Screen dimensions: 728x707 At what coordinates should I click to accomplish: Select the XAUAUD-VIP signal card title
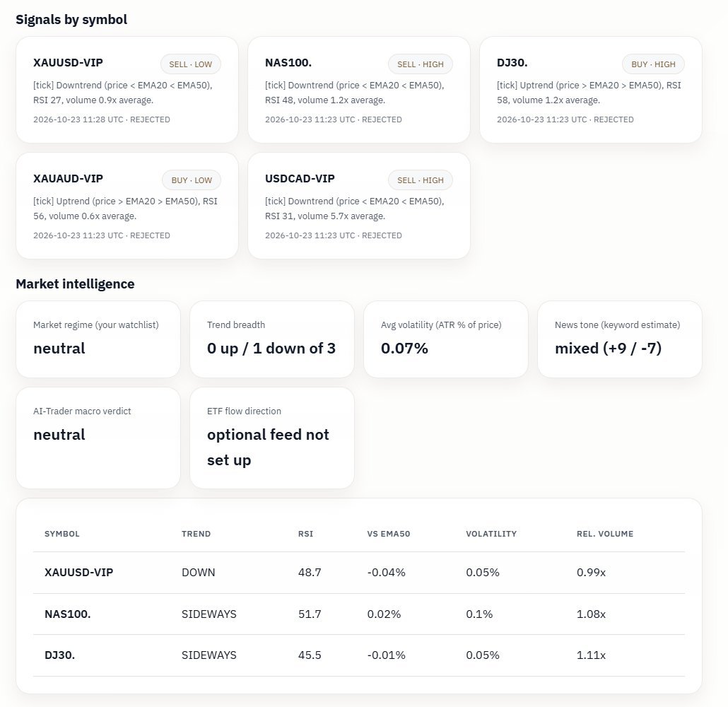[68, 178]
